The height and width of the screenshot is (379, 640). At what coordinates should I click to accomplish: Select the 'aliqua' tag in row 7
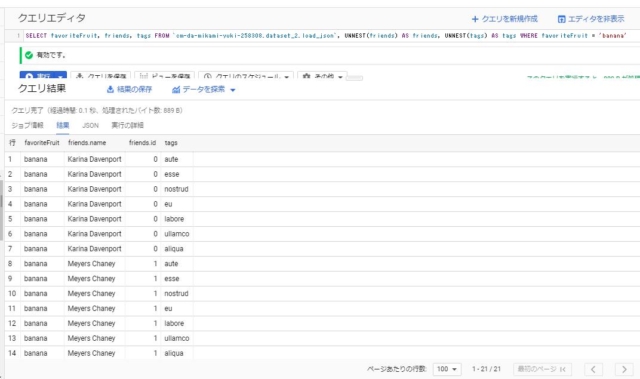[x=174, y=249]
